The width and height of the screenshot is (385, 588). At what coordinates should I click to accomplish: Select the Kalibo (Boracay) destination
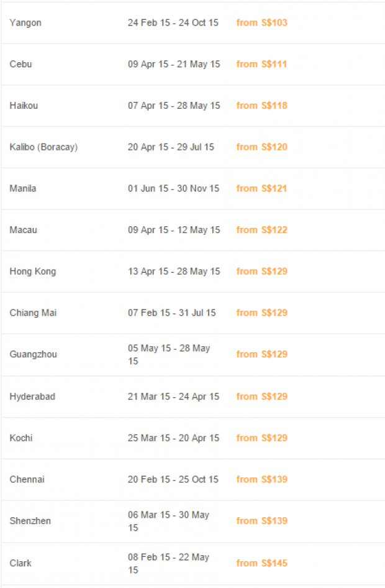[43, 147]
